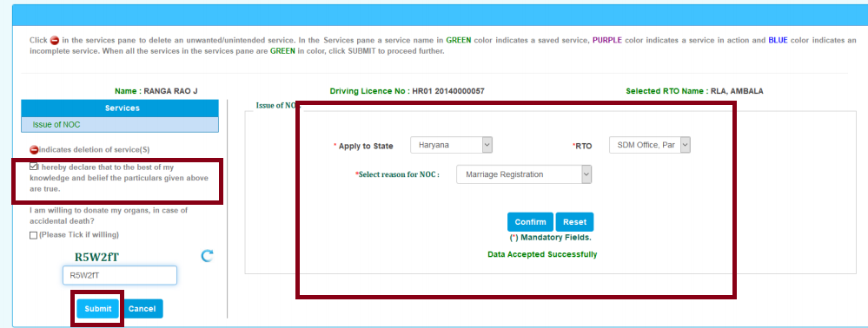Click the captcha text input field
Viewport: 868px width, 328px height.
120,275
